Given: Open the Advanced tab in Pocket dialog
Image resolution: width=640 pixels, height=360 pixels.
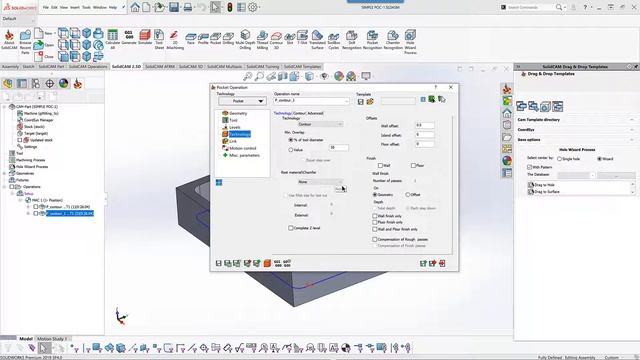Looking at the screenshot, I should point(315,113).
